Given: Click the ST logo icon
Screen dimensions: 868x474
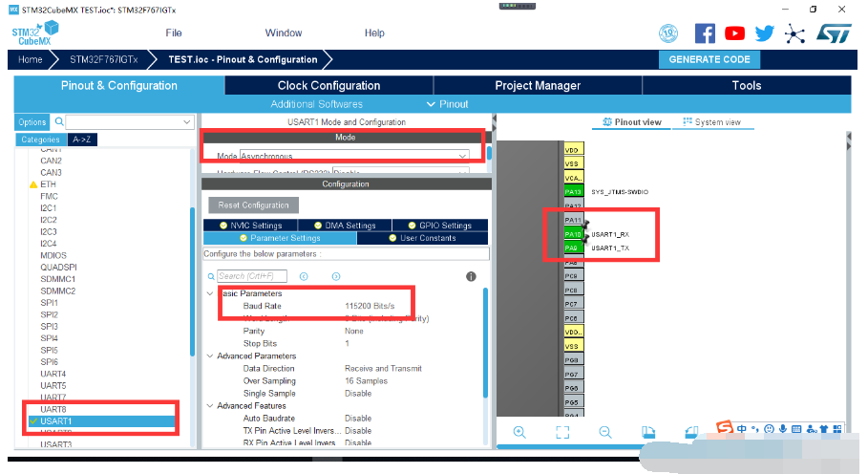Looking at the screenshot, I should click(835, 33).
